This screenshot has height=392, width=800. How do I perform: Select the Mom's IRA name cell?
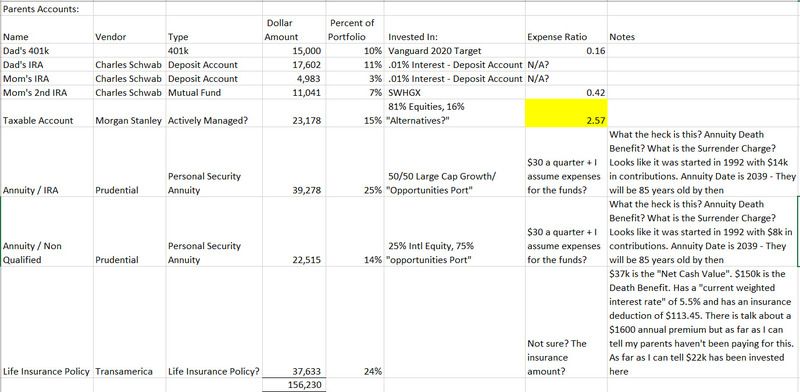[x=47, y=79]
